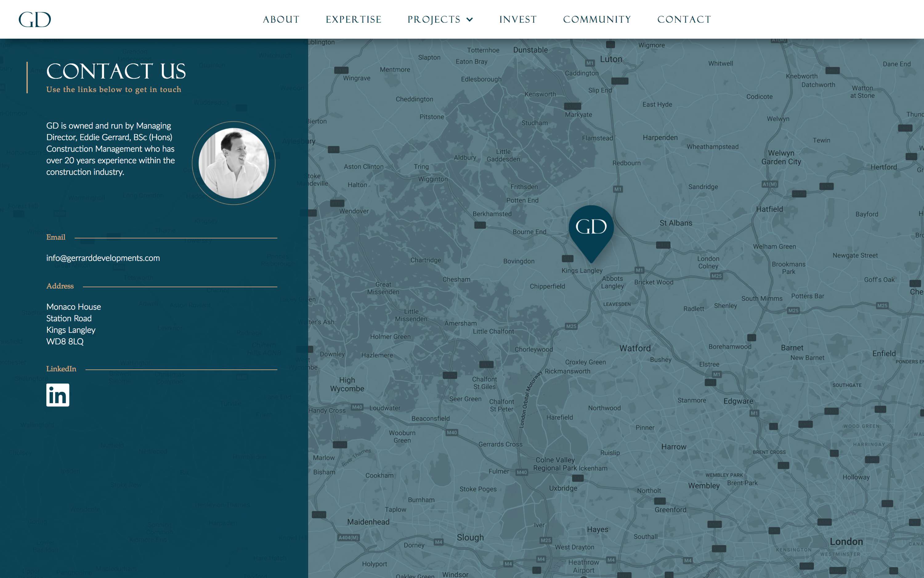Viewport: 924px width, 578px height.
Task: Select Contact in the navigation bar
Action: [684, 19]
